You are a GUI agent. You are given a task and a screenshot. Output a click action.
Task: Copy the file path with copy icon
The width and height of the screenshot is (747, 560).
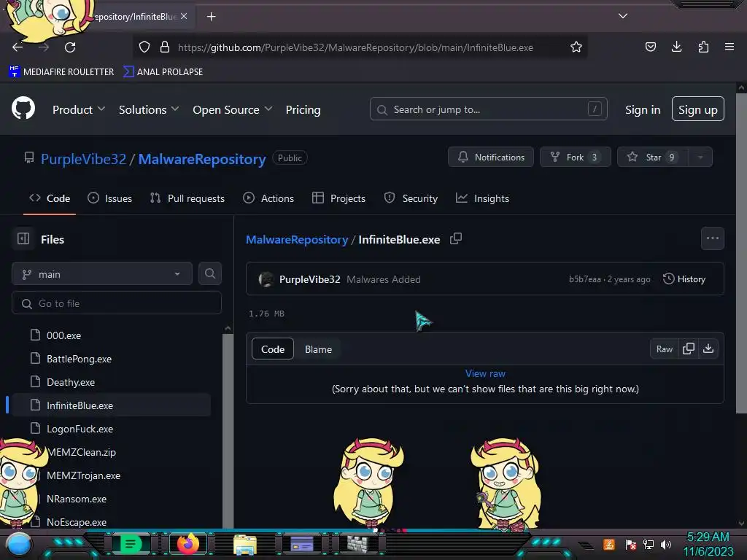tap(456, 238)
